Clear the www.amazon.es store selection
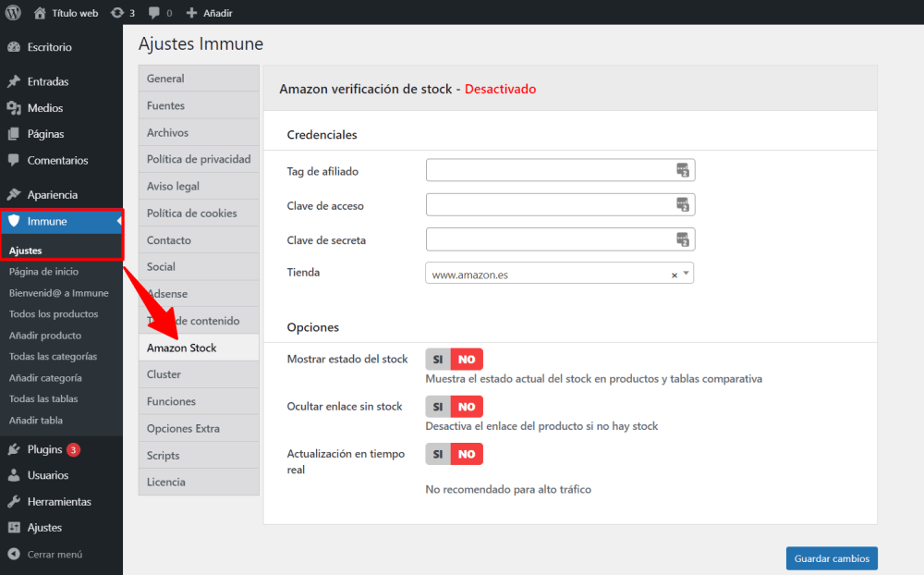The height and width of the screenshot is (575, 924). pos(674,275)
